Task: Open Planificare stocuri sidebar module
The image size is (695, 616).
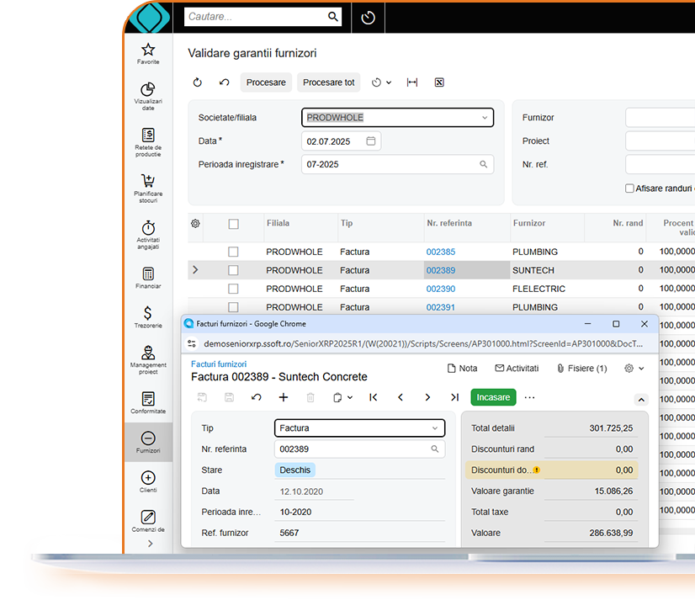Action: point(148,187)
